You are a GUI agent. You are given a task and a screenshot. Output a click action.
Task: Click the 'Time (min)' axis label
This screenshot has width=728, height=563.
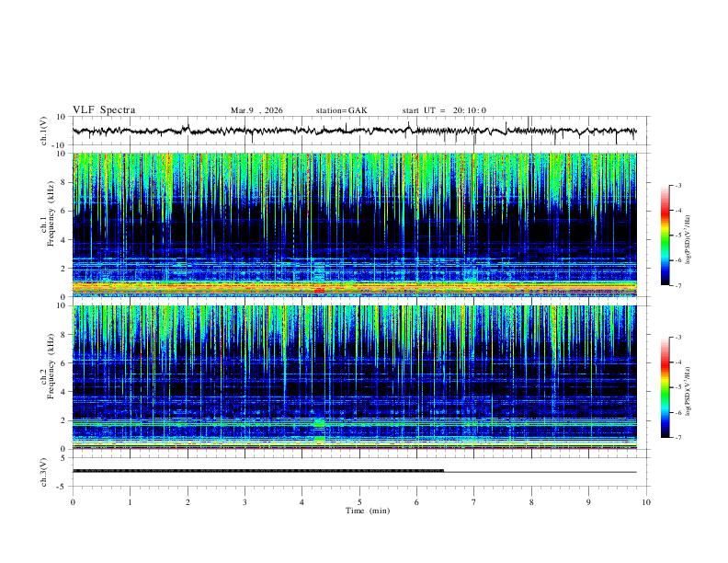(368, 511)
